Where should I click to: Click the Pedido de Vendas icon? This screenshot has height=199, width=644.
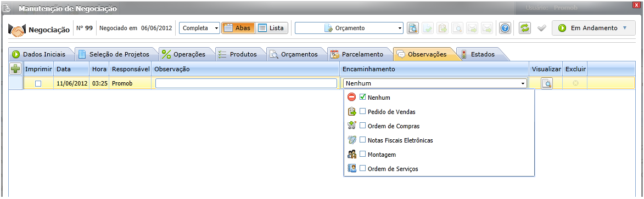pyautogui.click(x=351, y=112)
